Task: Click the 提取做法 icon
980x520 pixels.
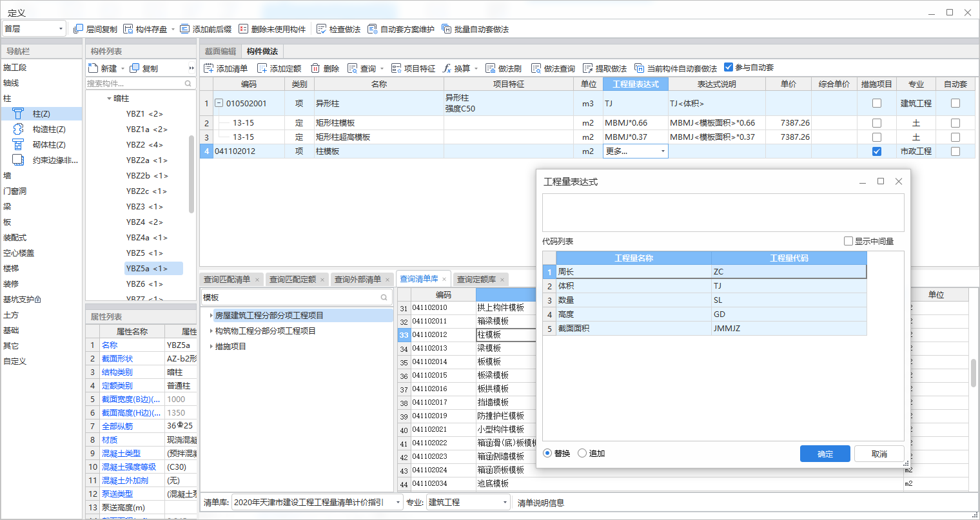Action: tap(588, 68)
